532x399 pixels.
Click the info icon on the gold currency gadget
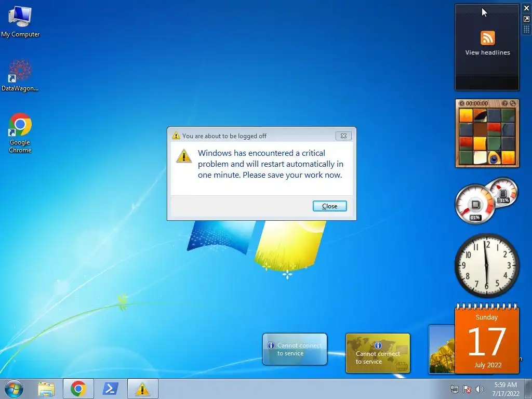pyautogui.click(x=378, y=345)
